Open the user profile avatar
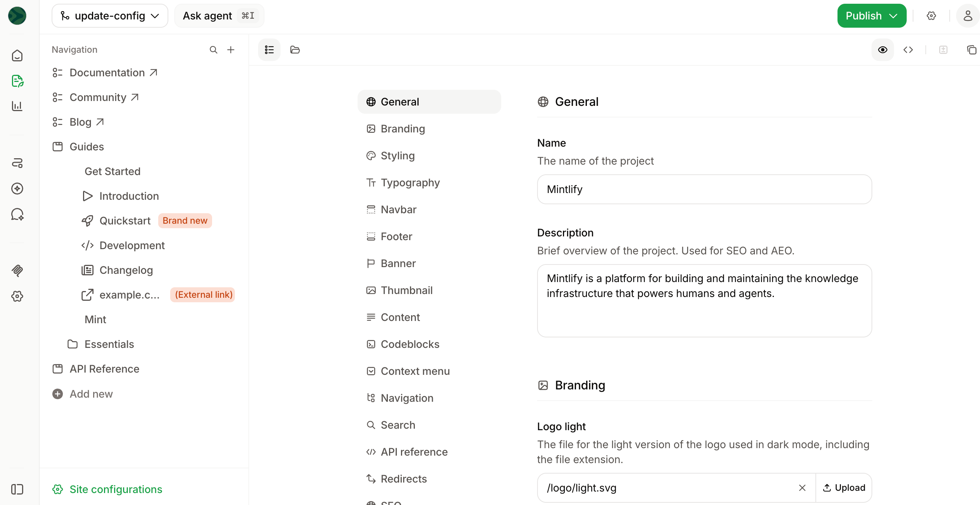 [x=967, y=16]
